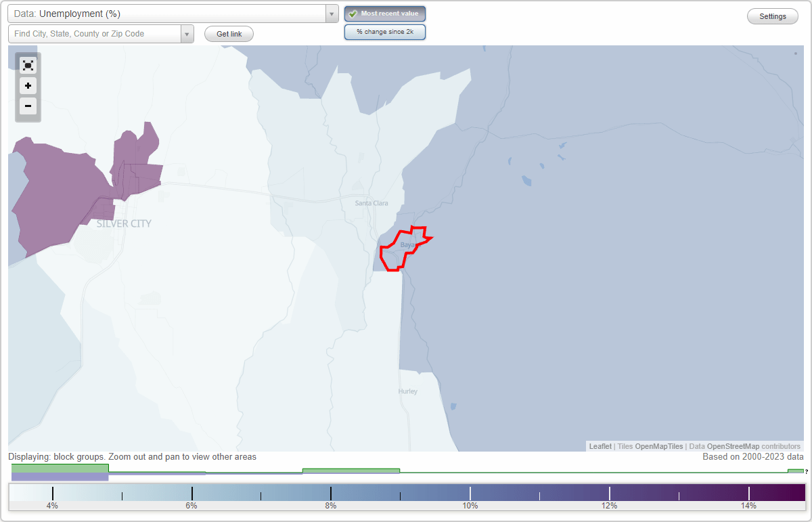
Task: Zoom in using the plus map control
Action: [x=28, y=86]
